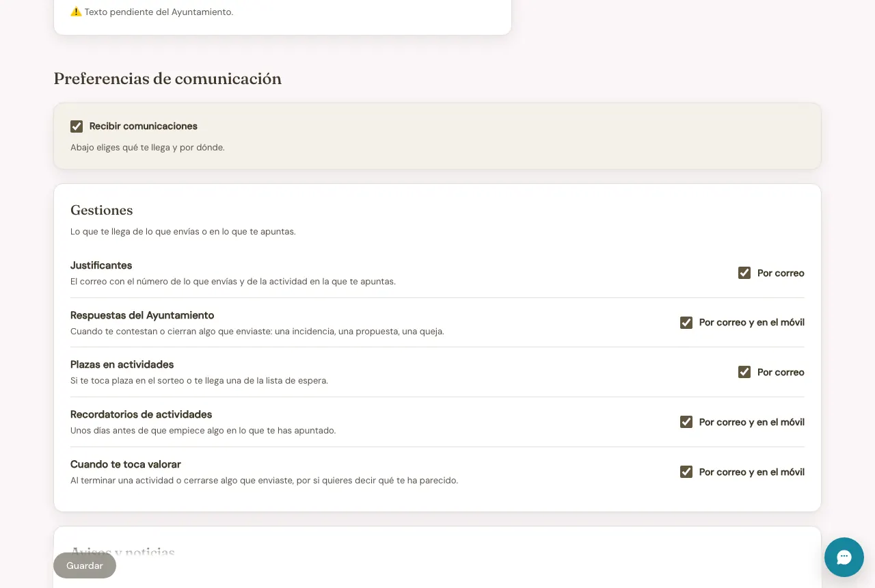Click the description 'Al terminar una actividad o cerrarse'

(x=264, y=481)
